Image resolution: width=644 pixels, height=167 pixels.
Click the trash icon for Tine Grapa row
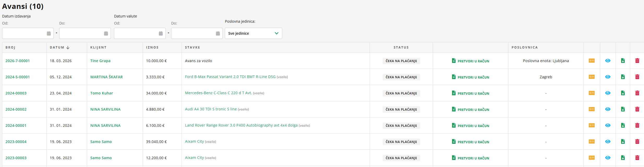pos(637,61)
